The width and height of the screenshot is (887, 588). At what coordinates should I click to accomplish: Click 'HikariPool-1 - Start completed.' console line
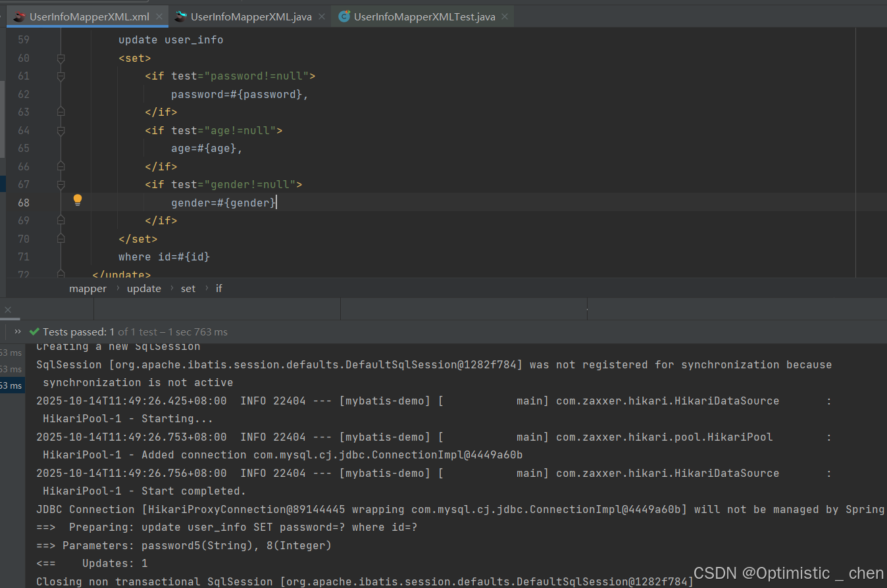pyautogui.click(x=144, y=491)
